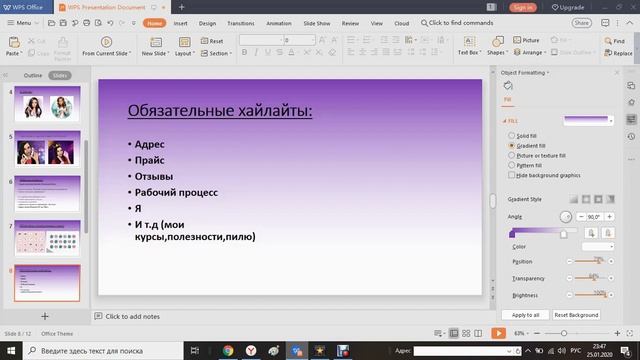Choose first Gradient Style type

(574, 199)
